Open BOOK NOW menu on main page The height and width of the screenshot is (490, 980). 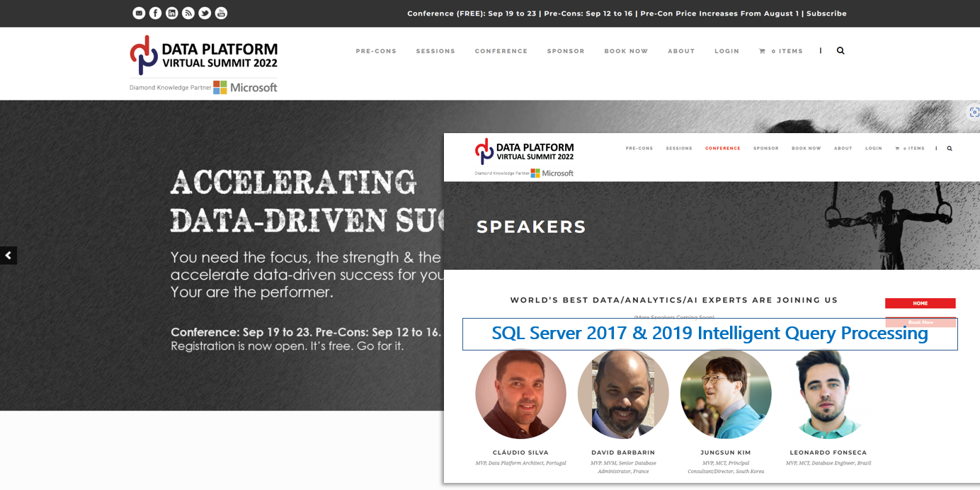[x=626, y=51]
